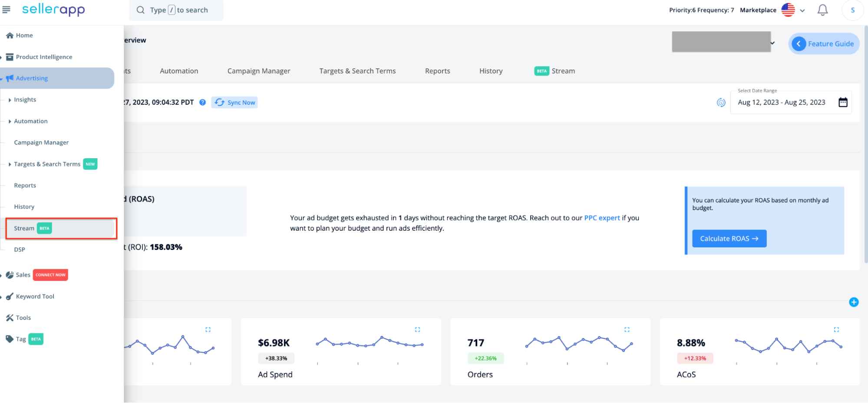This screenshot has width=868, height=403.
Task: Open the Reports tab
Action: point(437,71)
